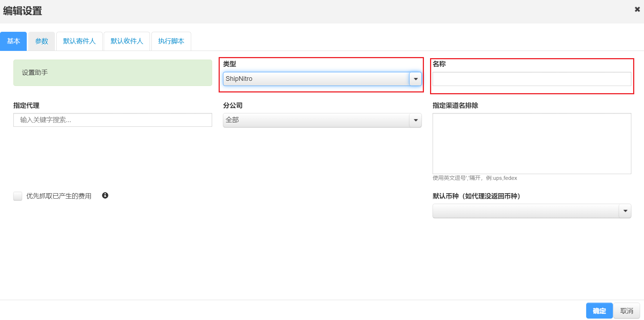Image resolution: width=644 pixels, height=320 pixels.
Task: Click into the 指定渠道名排除 text area
Action: click(532, 143)
